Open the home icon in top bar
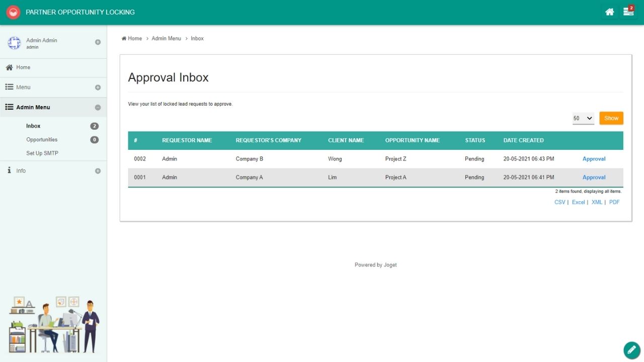Screen dimensions: 644x362 point(609,12)
